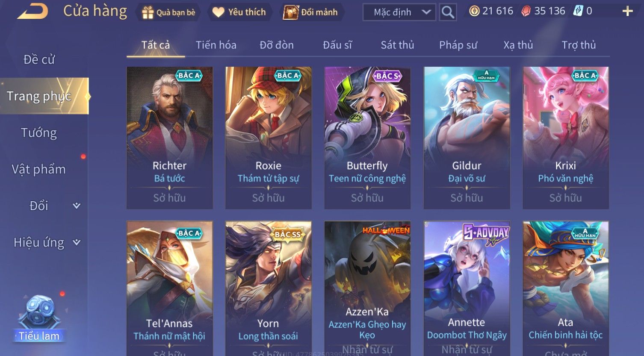Switch to the Pháp sư tab
The image size is (644, 356).
pos(458,45)
